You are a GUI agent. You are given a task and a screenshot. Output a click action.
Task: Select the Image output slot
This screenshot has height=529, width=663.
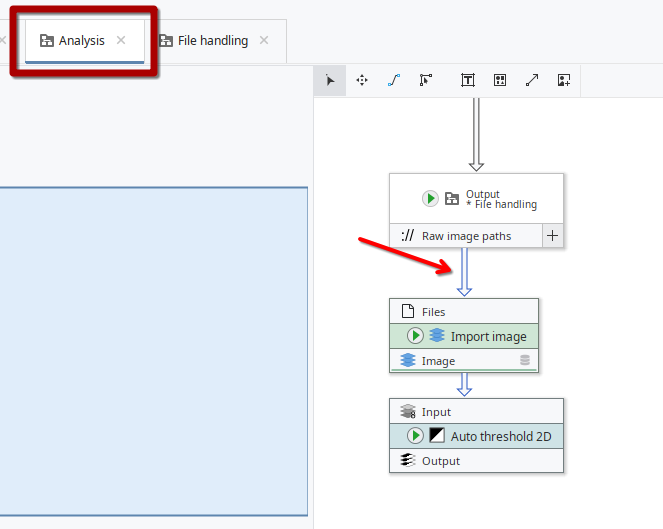tap(464, 361)
